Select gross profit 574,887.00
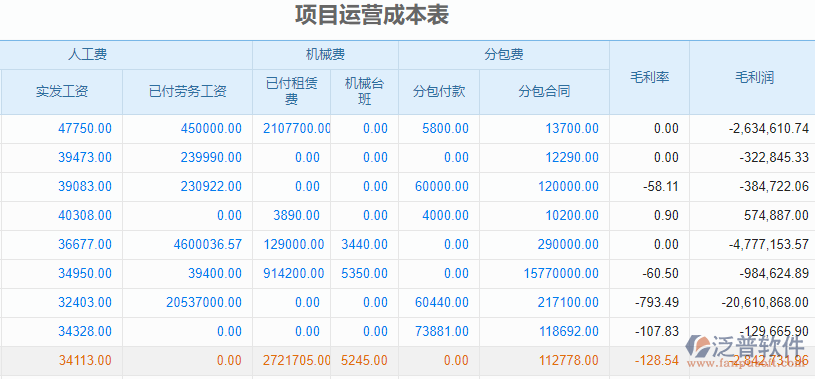 coord(777,215)
